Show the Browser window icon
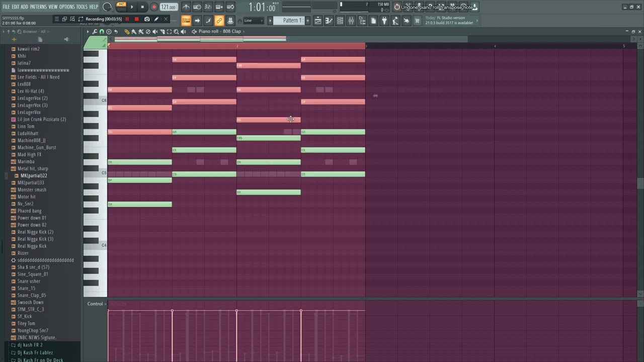The image size is (644, 362). pos(362,21)
